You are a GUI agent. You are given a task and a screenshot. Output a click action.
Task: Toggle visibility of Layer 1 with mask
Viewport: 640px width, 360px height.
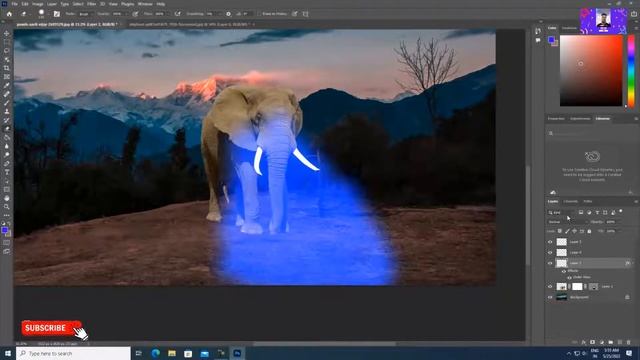550,287
